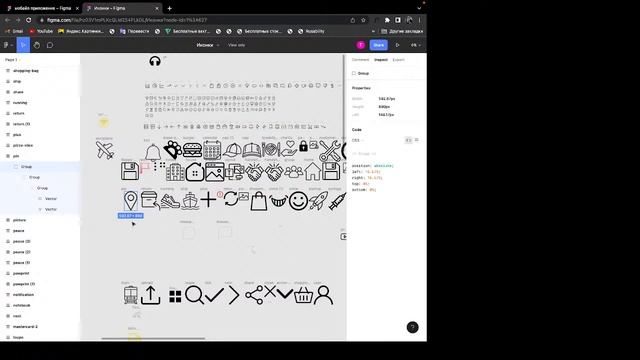
Task: Switch to the Export tab
Action: (x=398, y=60)
